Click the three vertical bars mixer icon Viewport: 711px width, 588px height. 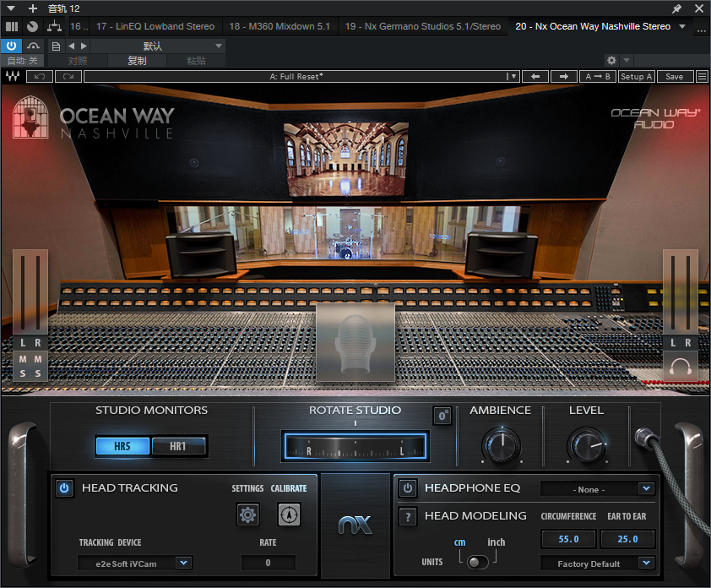12,26
